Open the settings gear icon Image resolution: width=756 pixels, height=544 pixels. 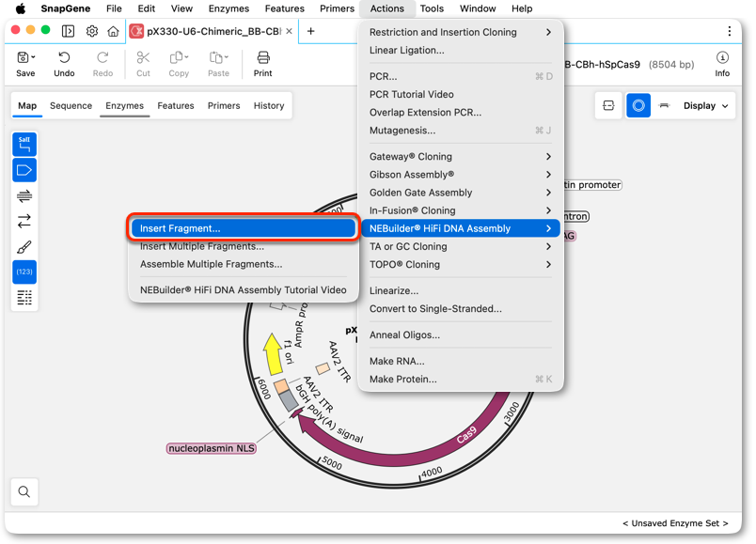(x=91, y=31)
